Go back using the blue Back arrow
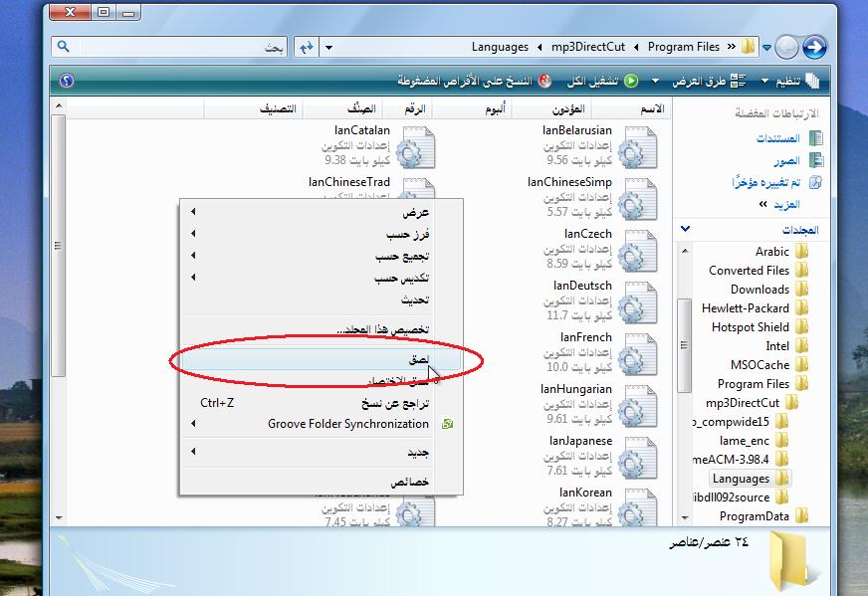This screenshot has width=868, height=596. point(813,47)
